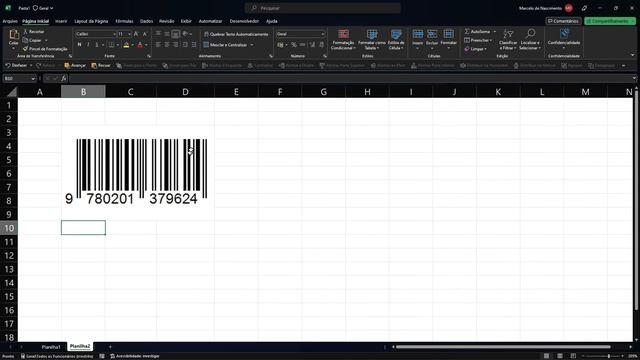Viewport: 640px width, 360px height.
Task: Open the Limpar clear dropdown
Action: point(476,49)
